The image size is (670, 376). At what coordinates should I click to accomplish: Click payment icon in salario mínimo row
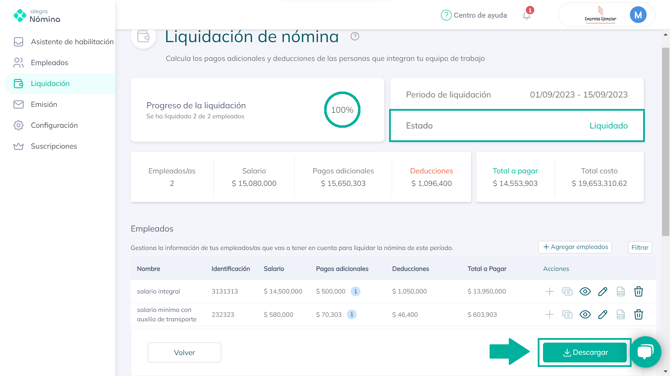click(567, 314)
